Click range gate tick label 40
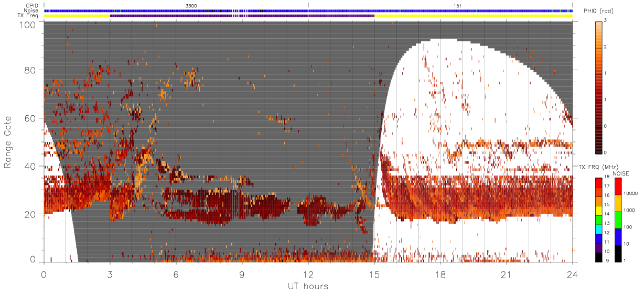The height and width of the screenshot is (297, 644). click(x=30, y=166)
